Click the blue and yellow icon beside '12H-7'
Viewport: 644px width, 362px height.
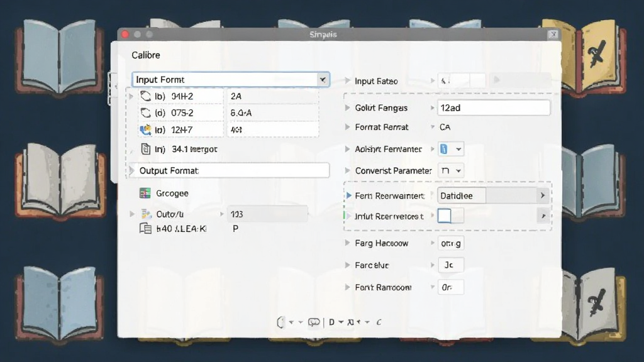pos(145,130)
